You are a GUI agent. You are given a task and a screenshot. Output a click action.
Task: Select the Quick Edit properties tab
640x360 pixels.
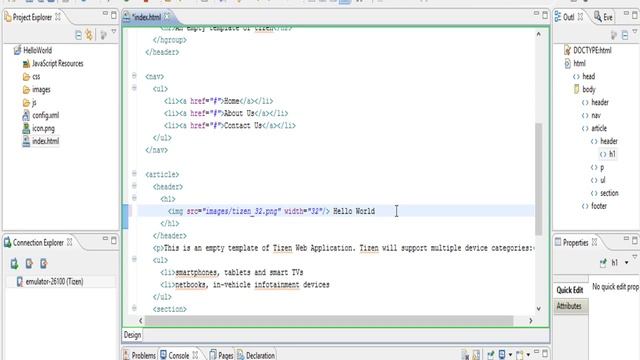(570, 290)
